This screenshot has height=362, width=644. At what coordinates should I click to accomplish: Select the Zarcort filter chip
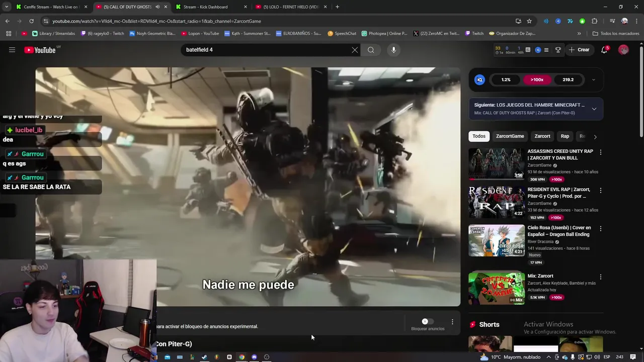pyautogui.click(x=542, y=136)
